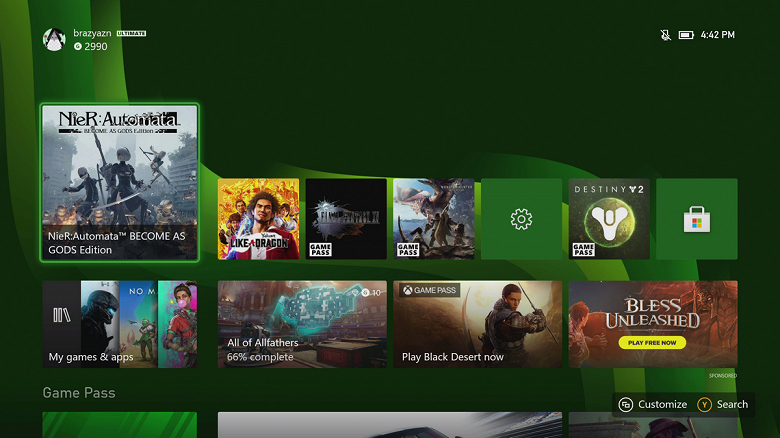Viewport: 780px width, 438px height.
Task: Click the library icon in My games & apps
Action: click(x=61, y=315)
